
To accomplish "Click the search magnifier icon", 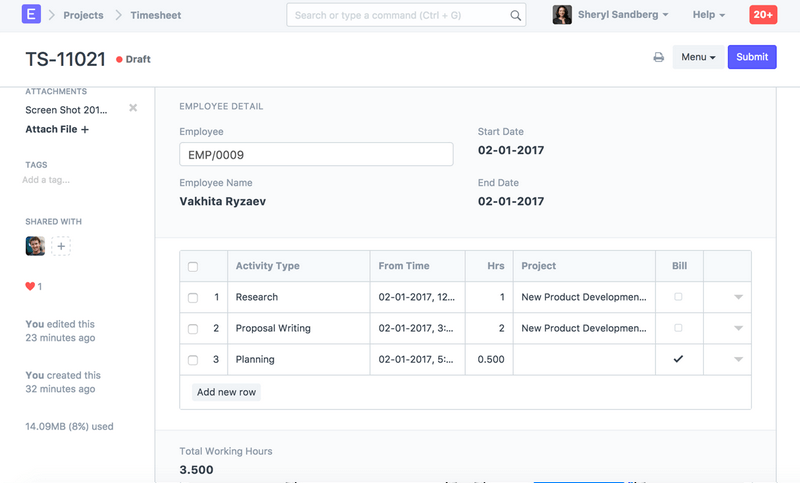I will [516, 16].
